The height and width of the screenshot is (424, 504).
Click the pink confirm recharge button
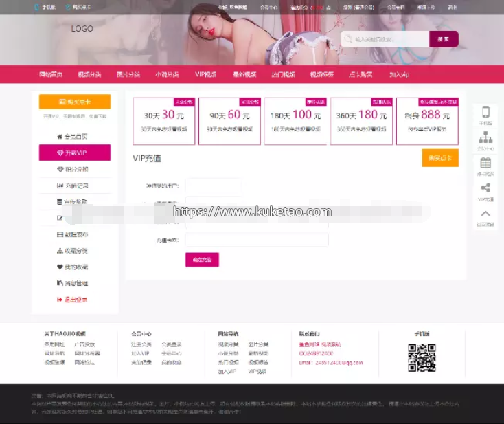point(202,260)
